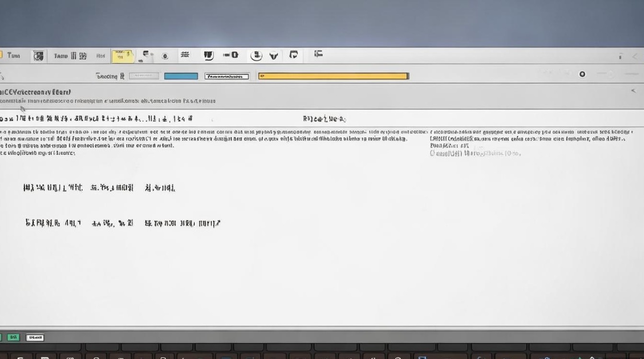This screenshot has height=359, width=644.
Task: Select the square framed icon beside Tom
Action: 38,56
